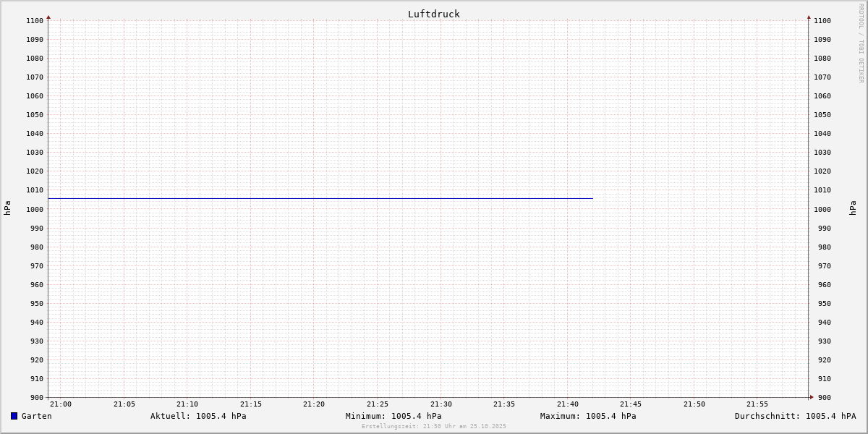
Task: Click the left vertical hPa axis title
Action: [x=7, y=208]
